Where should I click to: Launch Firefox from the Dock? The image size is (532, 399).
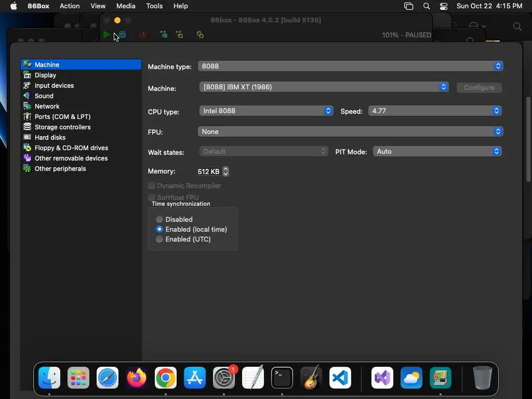click(x=137, y=378)
